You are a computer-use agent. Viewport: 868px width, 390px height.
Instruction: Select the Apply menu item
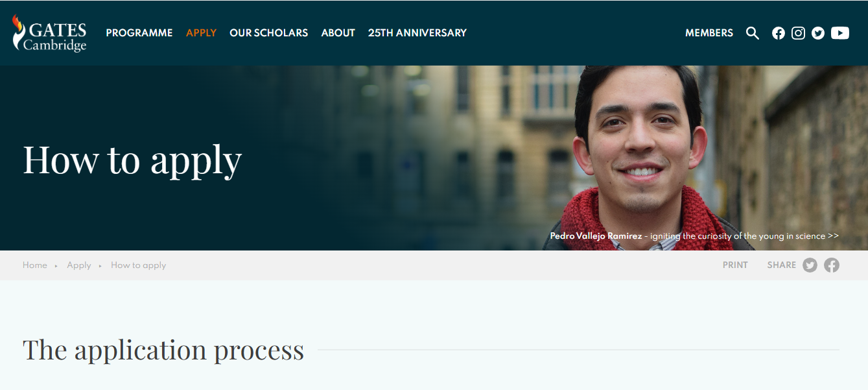click(201, 33)
